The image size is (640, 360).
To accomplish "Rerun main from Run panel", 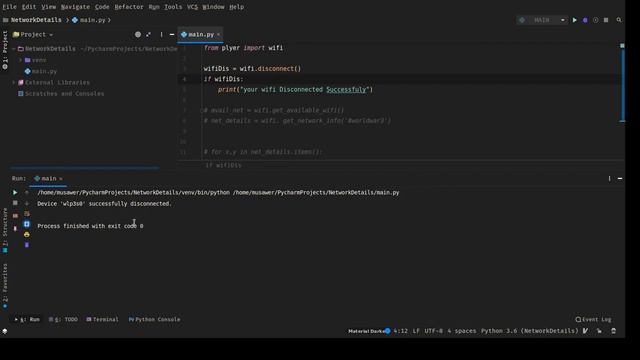I will 15,192.
